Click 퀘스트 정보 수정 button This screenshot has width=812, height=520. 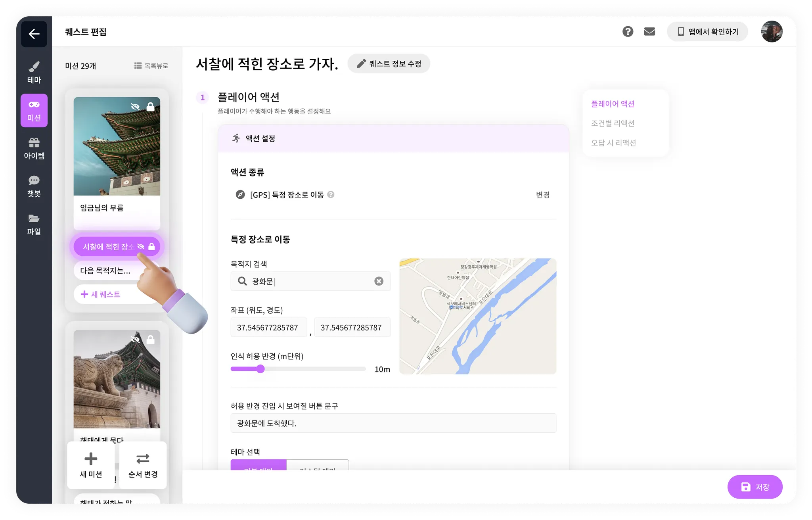point(389,64)
